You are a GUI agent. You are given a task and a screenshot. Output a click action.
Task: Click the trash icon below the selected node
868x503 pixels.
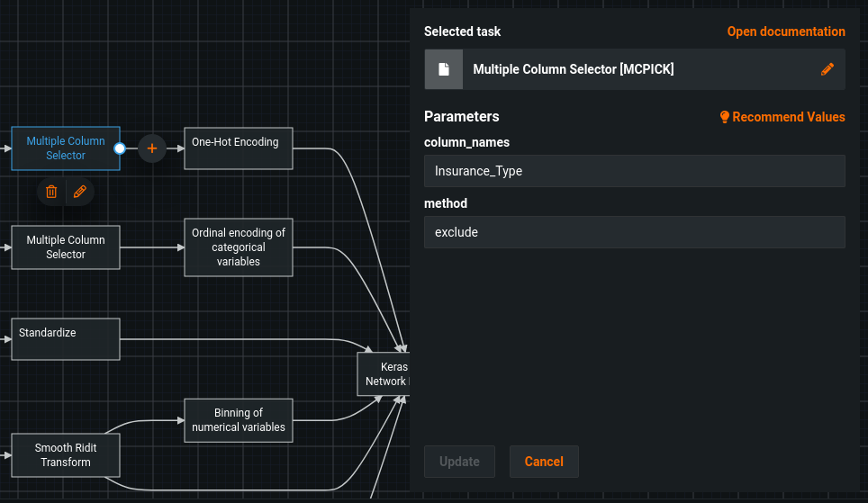click(51, 192)
